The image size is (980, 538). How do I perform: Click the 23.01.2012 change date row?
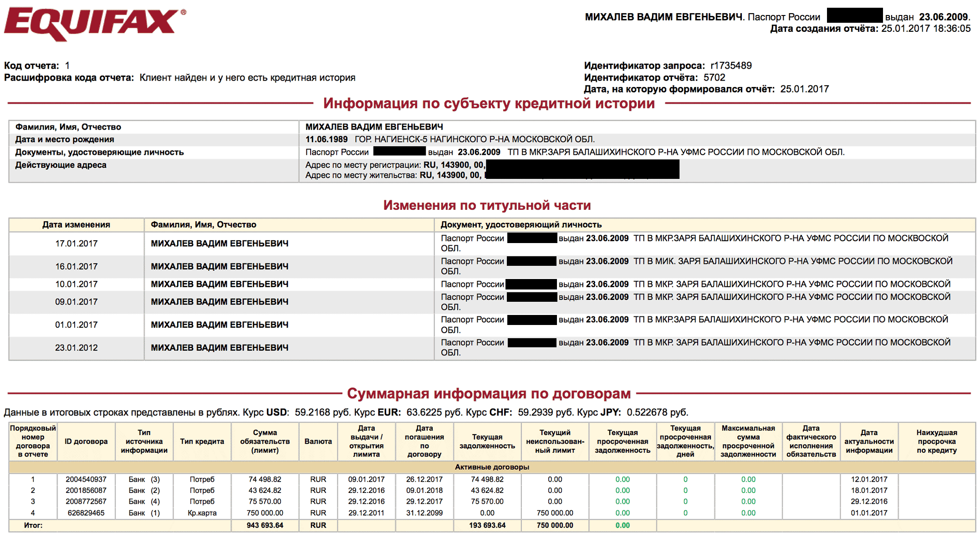pyautogui.click(x=76, y=348)
